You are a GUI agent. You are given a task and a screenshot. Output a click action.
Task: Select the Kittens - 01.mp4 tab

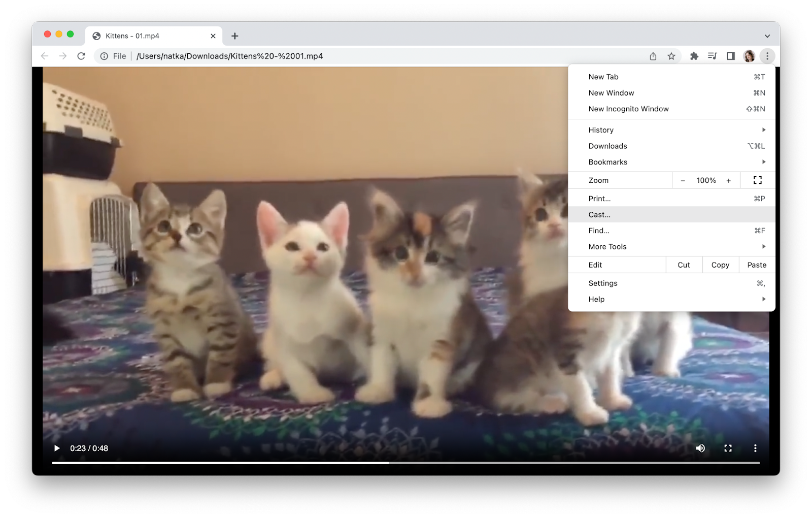[x=154, y=36]
